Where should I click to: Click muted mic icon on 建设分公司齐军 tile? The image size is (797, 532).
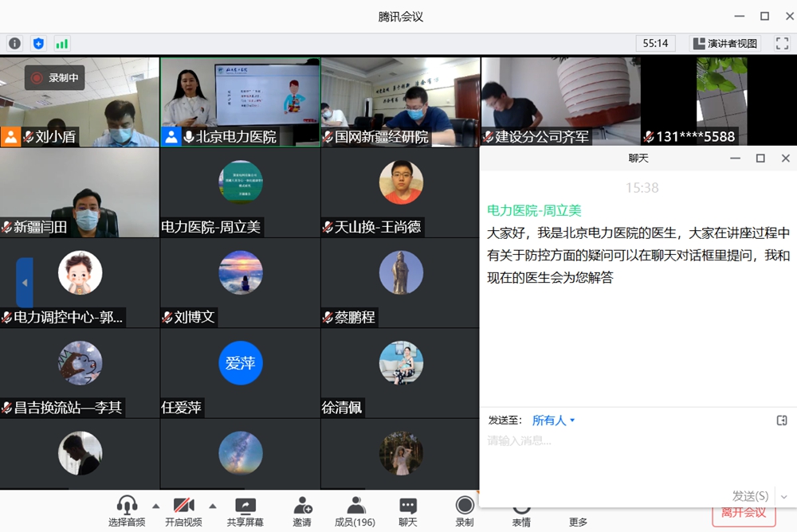[x=489, y=137]
